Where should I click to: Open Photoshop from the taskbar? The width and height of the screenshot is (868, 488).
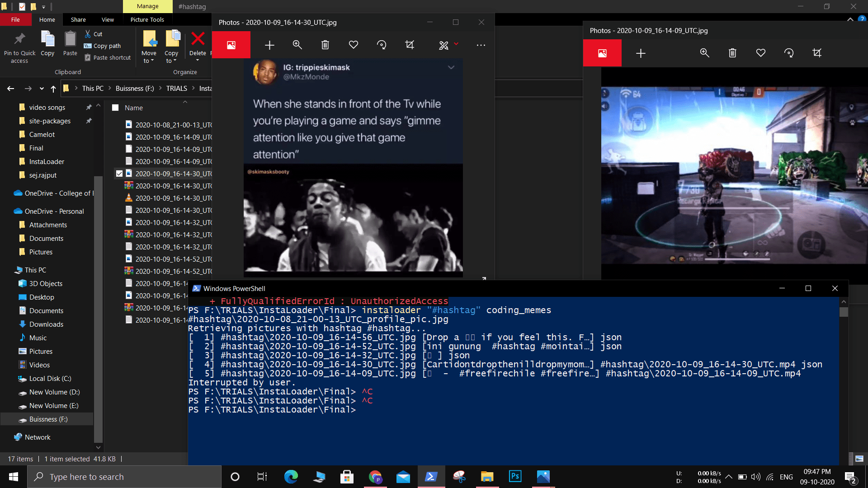pyautogui.click(x=515, y=476)
